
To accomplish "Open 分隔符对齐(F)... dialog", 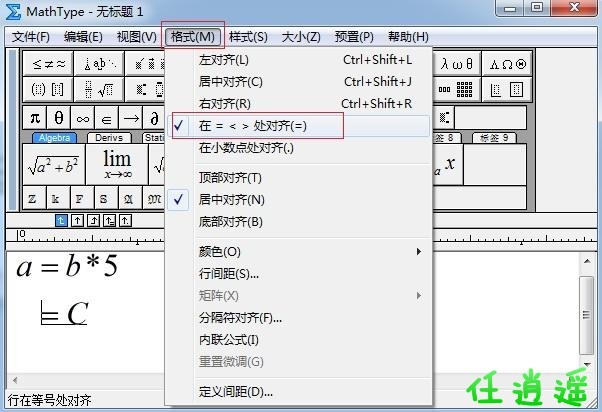I will [298, 318].
